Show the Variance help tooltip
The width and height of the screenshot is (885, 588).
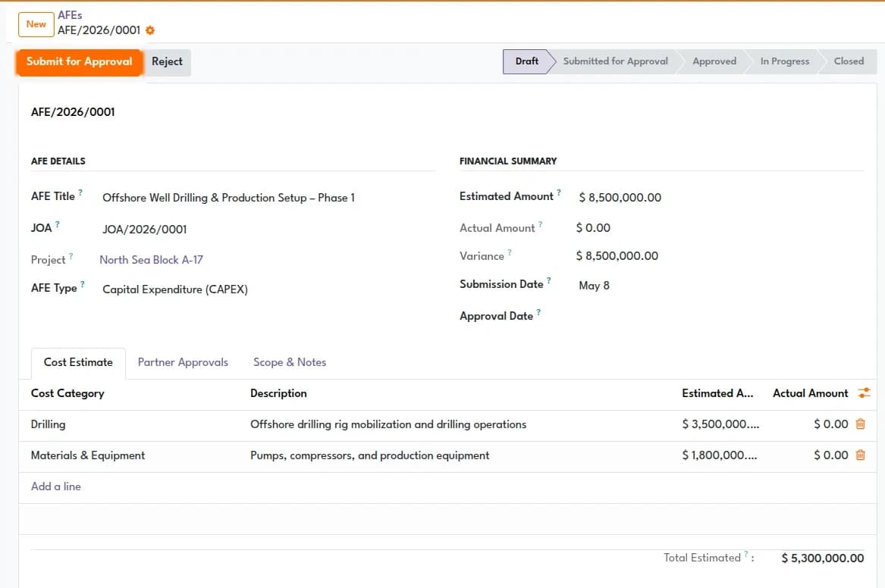pos(510,252)
